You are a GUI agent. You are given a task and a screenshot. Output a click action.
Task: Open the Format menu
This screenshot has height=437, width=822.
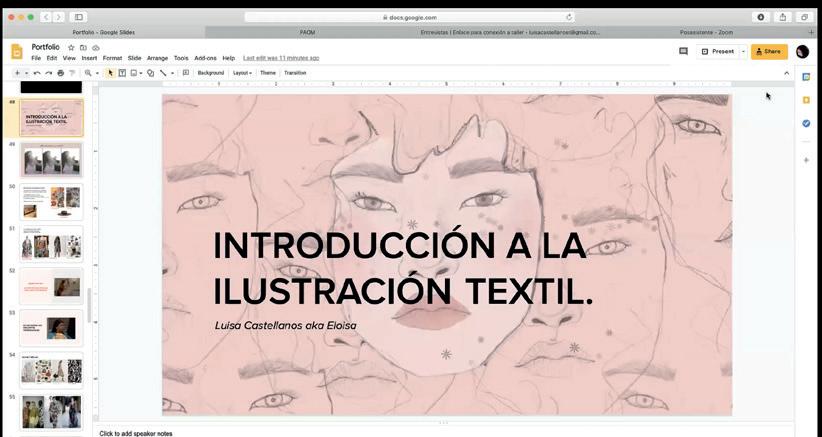coord(112,58)
